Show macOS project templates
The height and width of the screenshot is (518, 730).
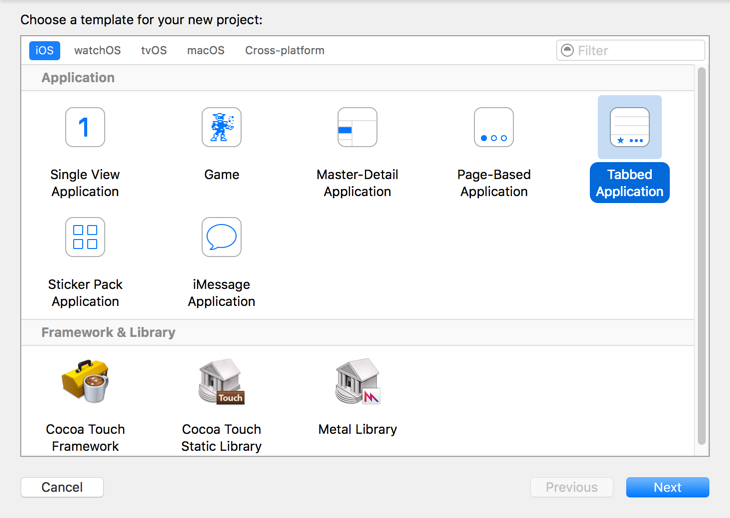tap(205, 50)
